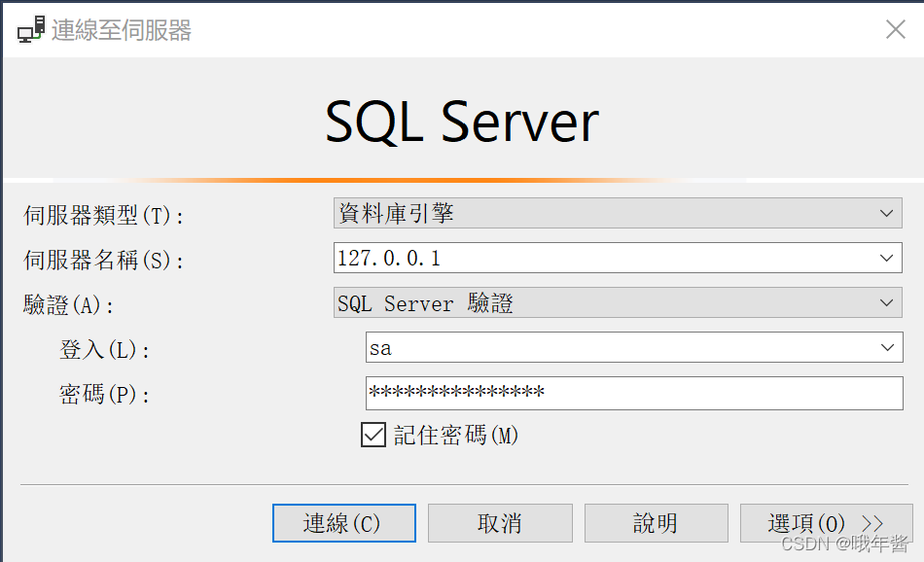Focus the 密碼 password field
Screen dimensions: 924x562
[x=634, y=393]
